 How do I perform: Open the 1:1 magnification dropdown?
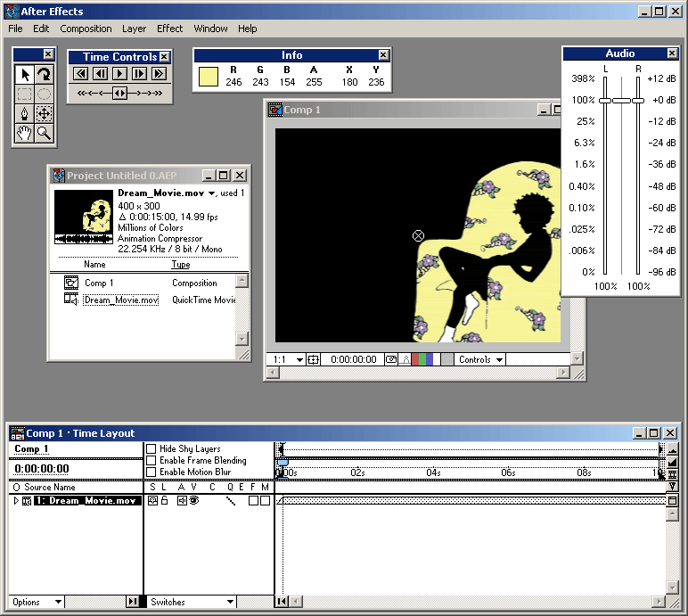click(289, 360)
